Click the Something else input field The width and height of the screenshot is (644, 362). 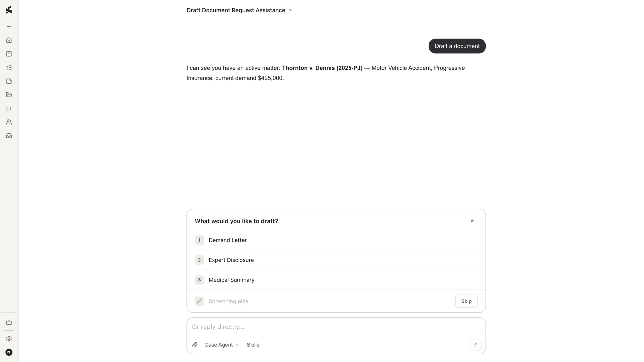tap(330, 301)
